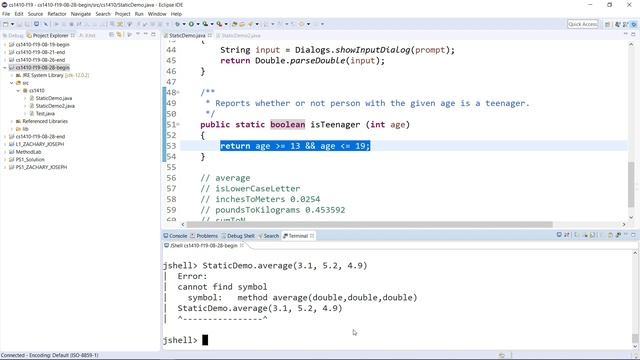Click the editor horizontal scrollbar
This screenshot has width=640, height=360.
(369, 224)
